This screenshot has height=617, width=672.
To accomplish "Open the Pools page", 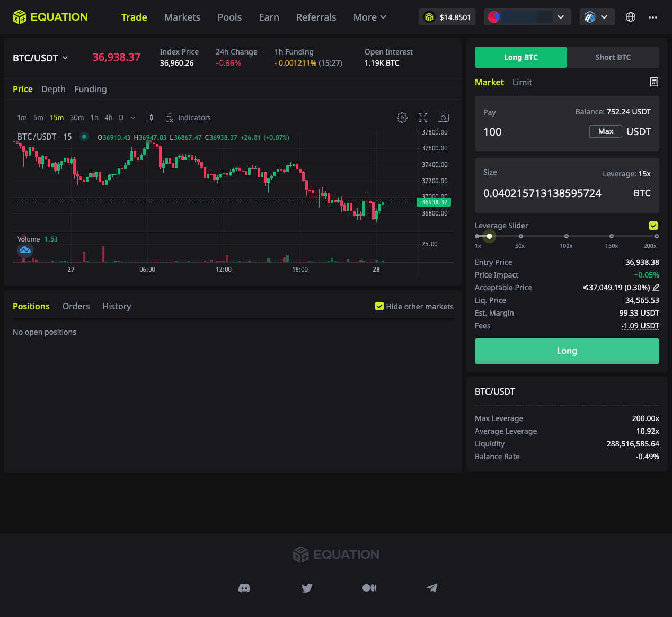I will tap(229, 17).
